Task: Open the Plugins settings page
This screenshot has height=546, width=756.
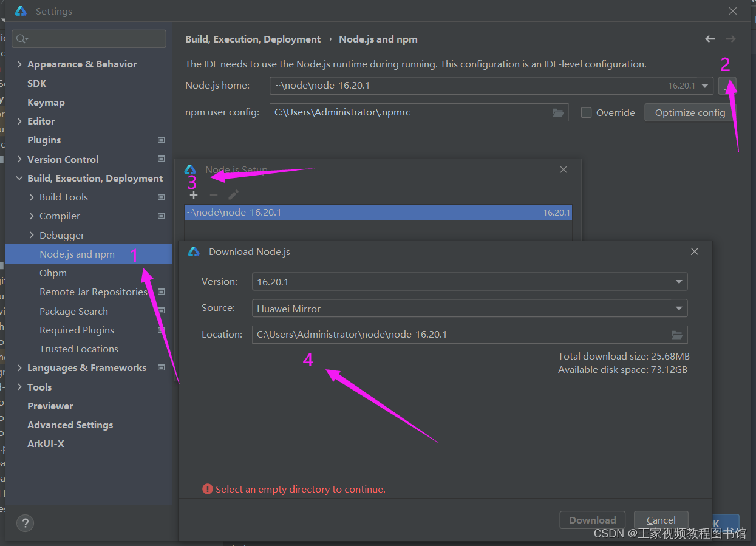Action: tap(44, 140)
